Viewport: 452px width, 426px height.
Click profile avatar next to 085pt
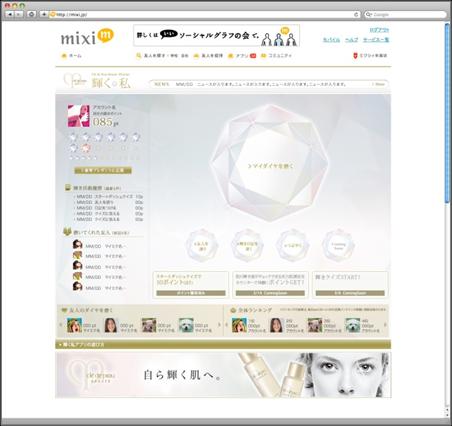79,116
